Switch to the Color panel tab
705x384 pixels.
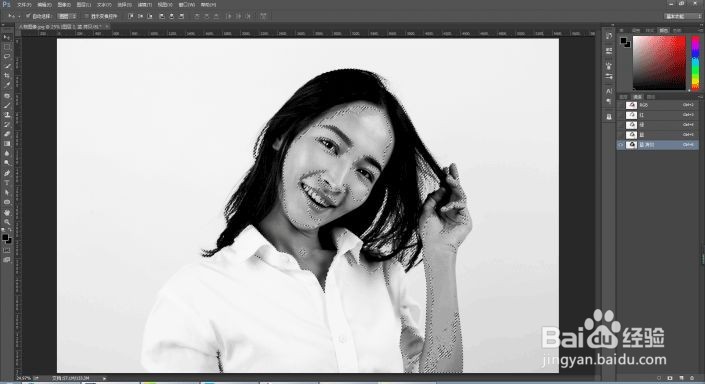(664, 30)
